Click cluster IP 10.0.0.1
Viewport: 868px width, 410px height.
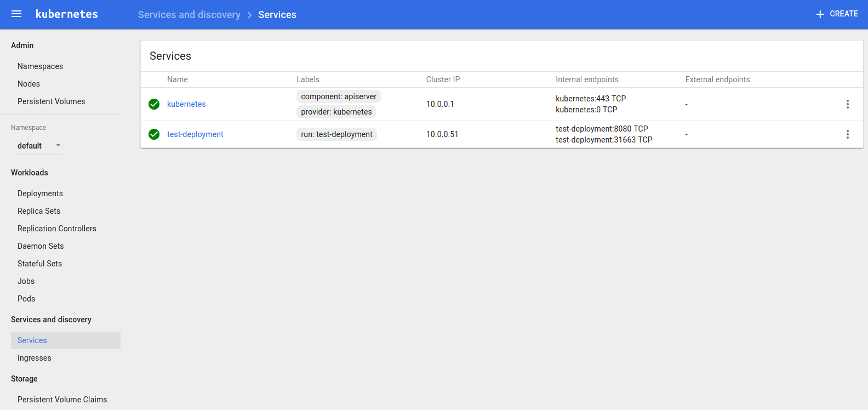[440, 104]
